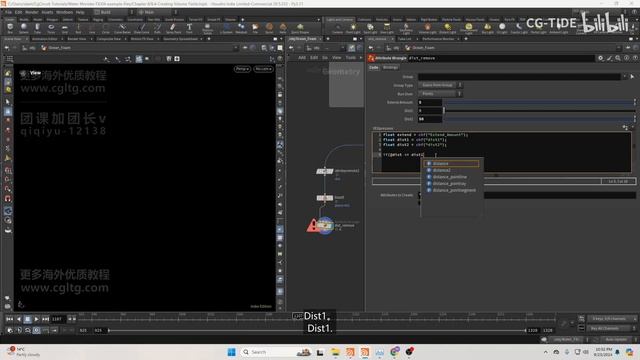Adjust the Dist2 slider
640x360 pixels.
click(x=539, y=119)
